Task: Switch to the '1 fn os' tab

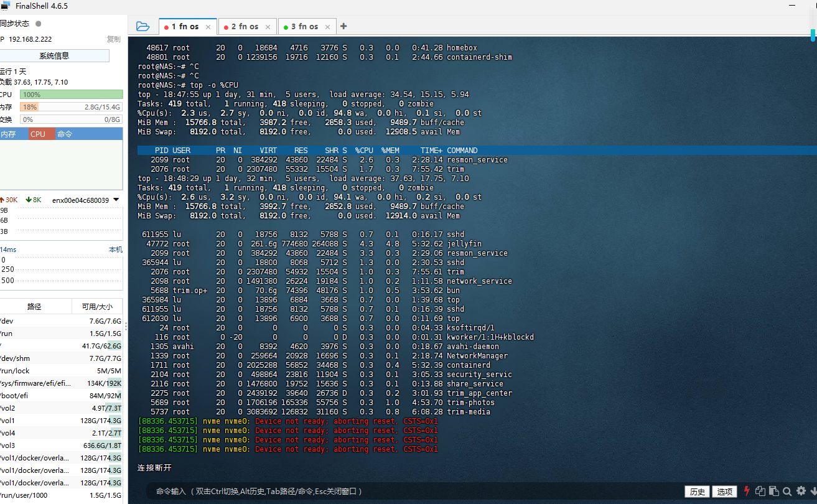Action: point(188,26)
